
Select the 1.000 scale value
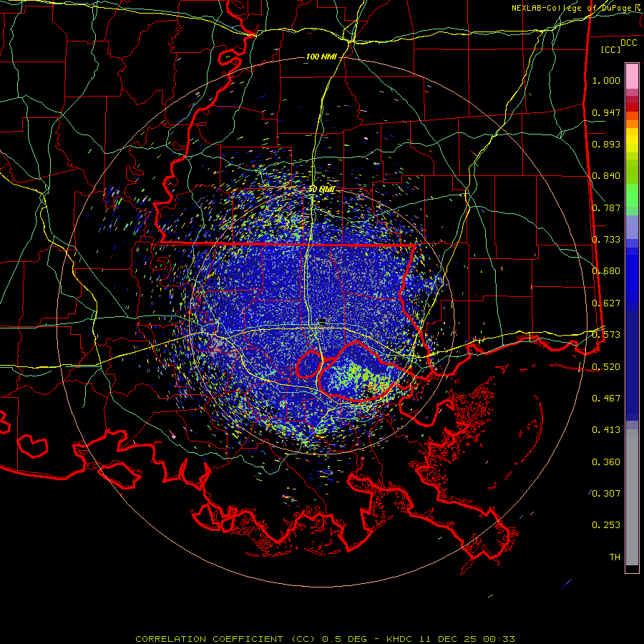coord(606,80)
